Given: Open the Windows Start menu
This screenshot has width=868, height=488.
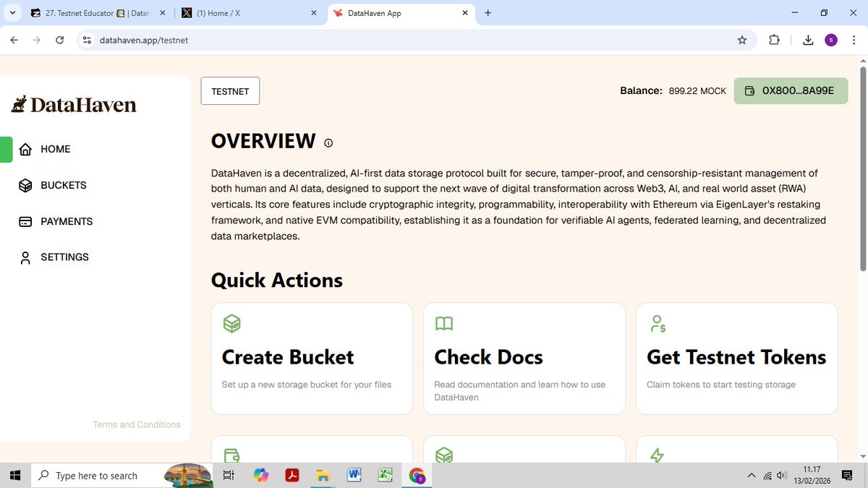Looking at the screenshot, I should pos(16,476).
